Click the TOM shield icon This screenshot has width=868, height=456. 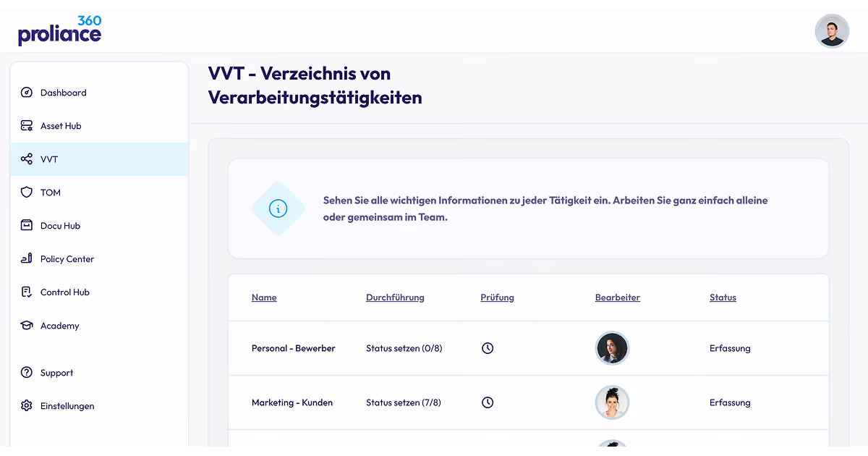click(x=27, y=193)
